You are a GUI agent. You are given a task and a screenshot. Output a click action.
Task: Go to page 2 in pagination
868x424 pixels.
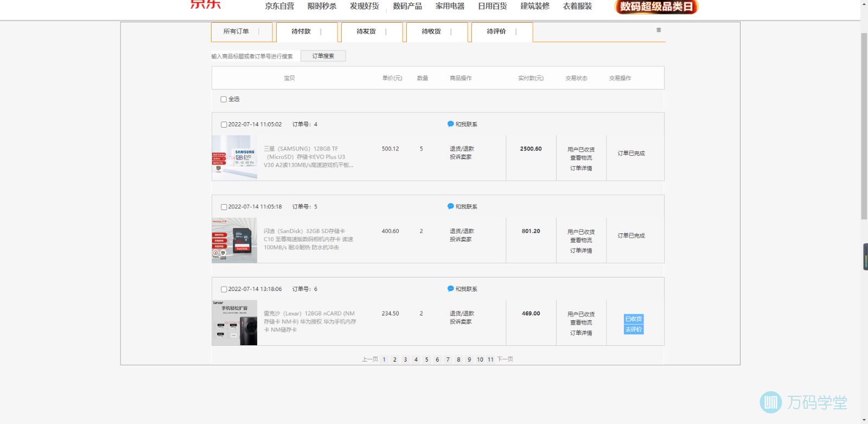point(395,359)
